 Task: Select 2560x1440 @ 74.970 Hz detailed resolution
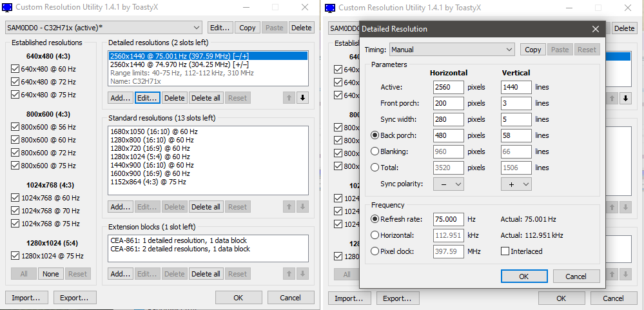coord(208,64)
